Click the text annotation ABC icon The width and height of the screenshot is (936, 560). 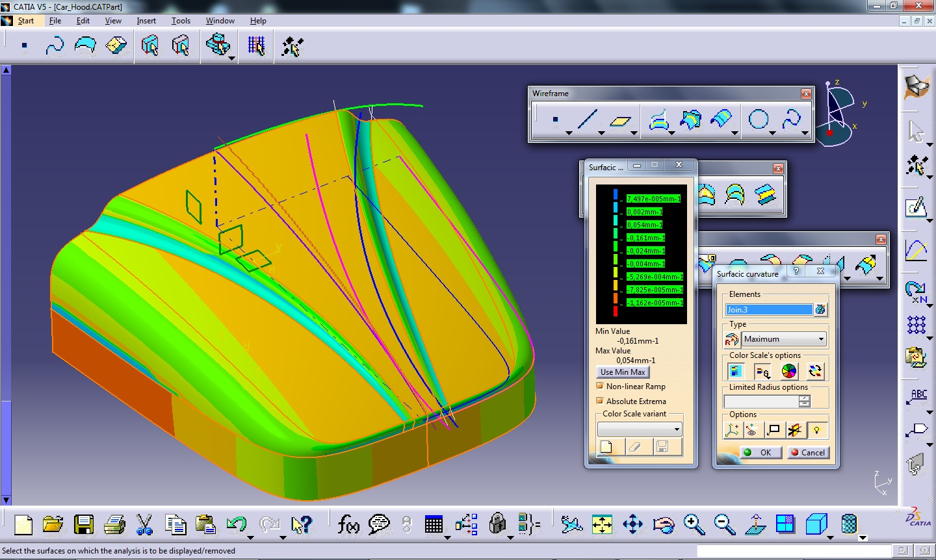[x=917, y=396]
